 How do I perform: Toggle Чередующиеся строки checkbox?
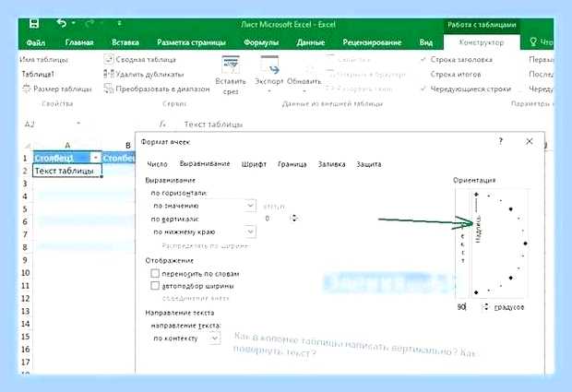[423, 89]
